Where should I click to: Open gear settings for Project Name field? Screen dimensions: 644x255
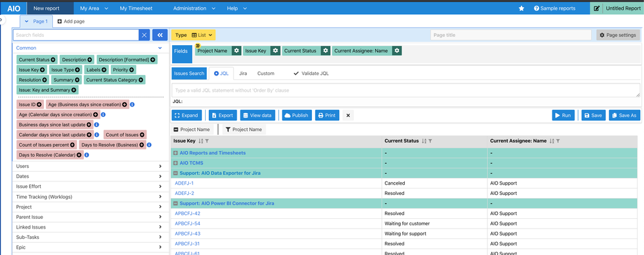(236, 50)
